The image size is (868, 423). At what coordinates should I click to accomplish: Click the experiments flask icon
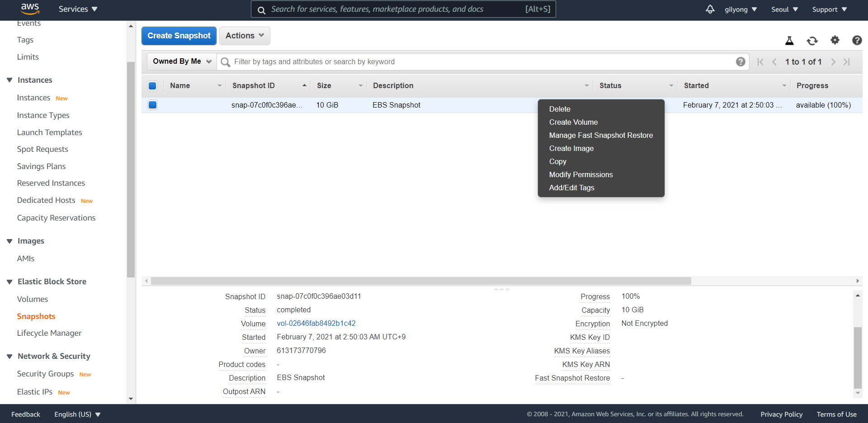pyautogui.click(x=789, y=41)
